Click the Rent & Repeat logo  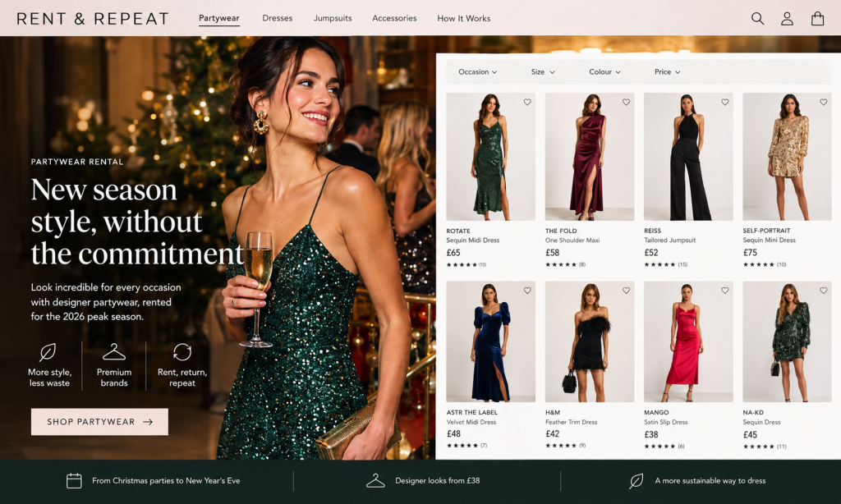[93, 19]
